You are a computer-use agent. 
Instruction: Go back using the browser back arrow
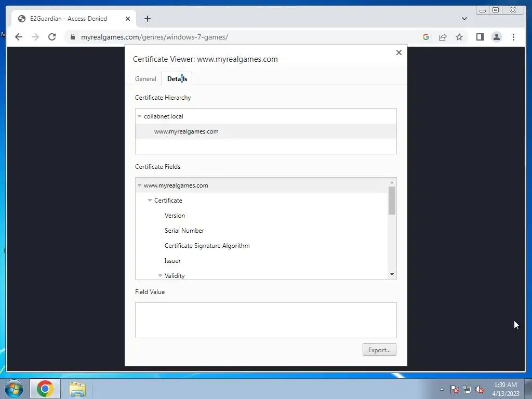pyautogui.click(x=19, y=37)
